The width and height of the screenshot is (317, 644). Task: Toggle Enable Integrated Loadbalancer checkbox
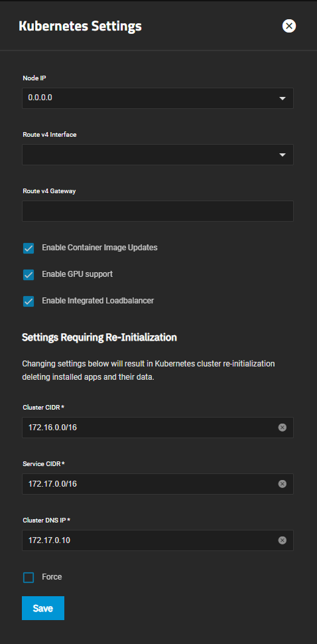29,301
